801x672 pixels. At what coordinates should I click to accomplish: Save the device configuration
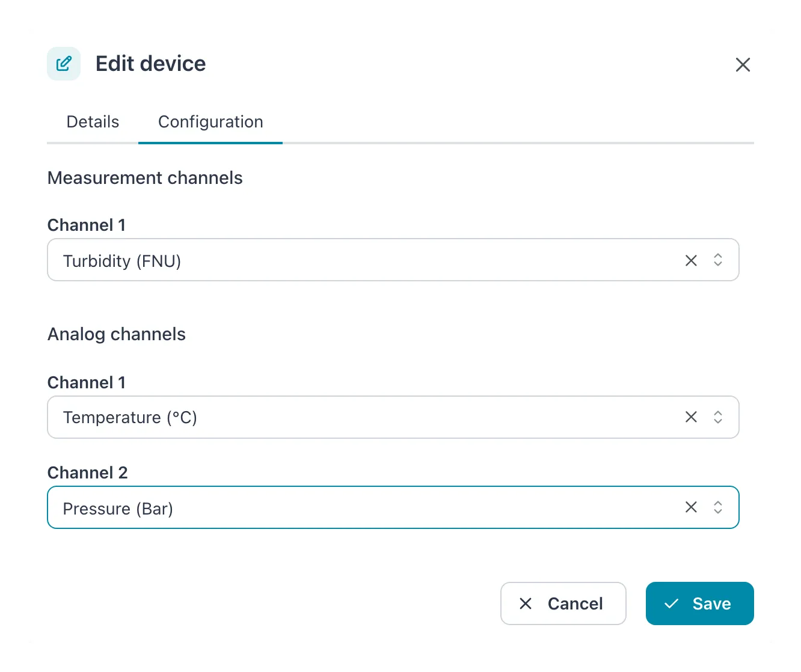point(699,603)
